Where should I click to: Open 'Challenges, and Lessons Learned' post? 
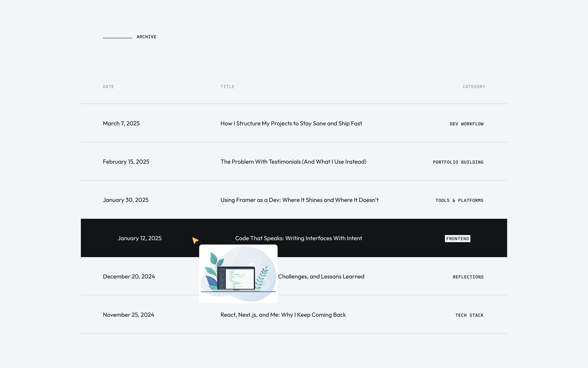(x=321, y=276)
